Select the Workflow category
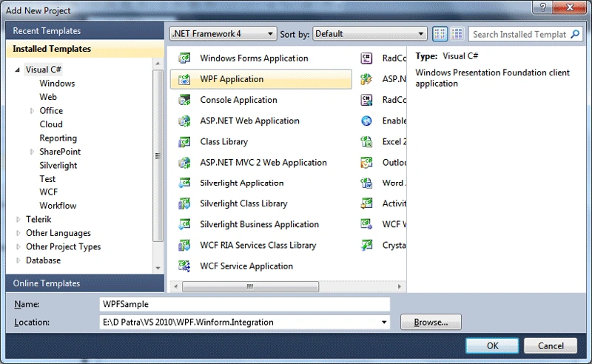This screenshot has width=592, height=364. pyautogui.click(x=58, y=206)
